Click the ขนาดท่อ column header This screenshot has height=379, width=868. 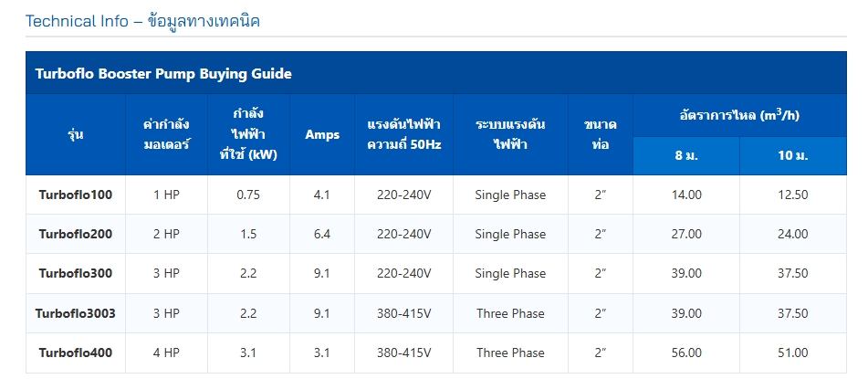[x=601, y=134]
